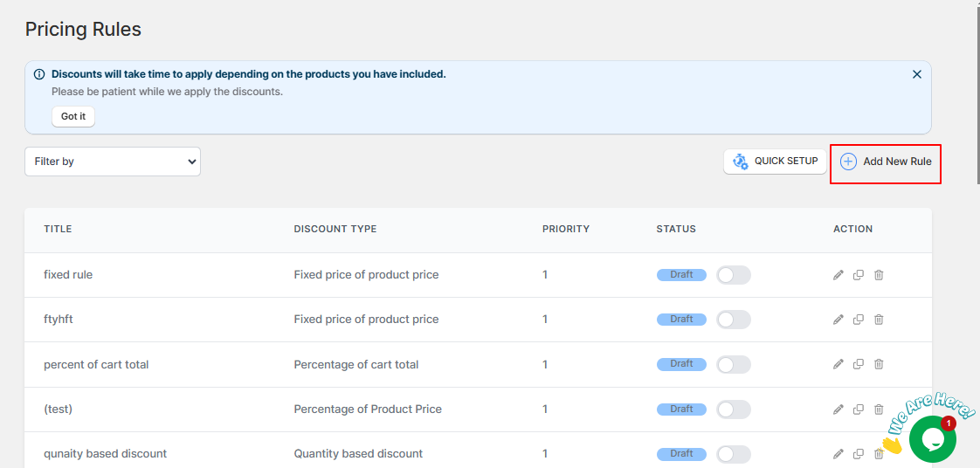Delete the 'fixed rule' pricing rule
The image size is (980, 468).
click(878, 275)
